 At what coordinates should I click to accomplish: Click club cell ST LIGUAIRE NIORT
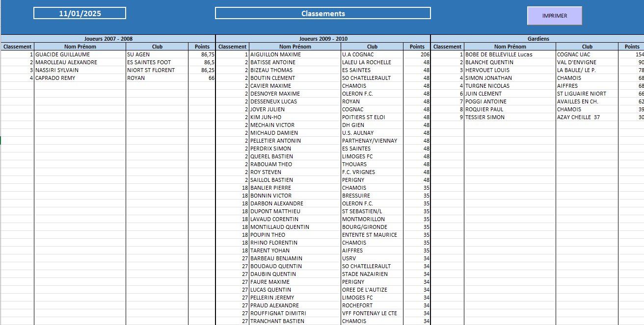[587, 94]
